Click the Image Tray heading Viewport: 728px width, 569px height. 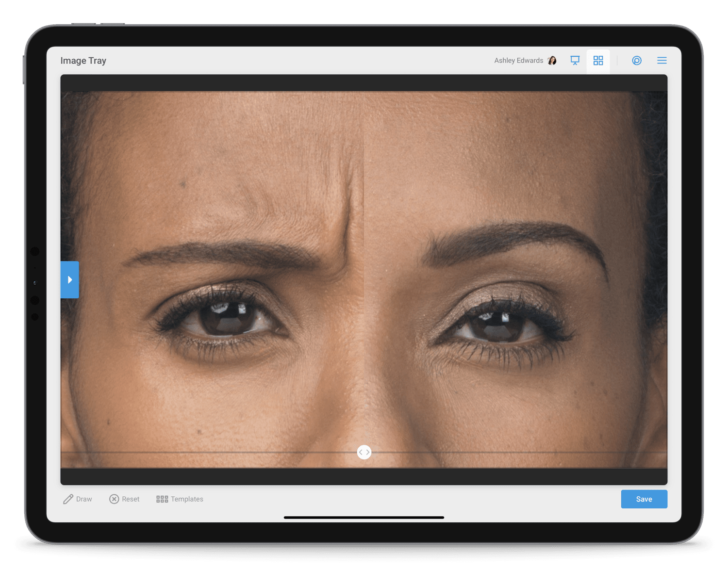(83, 60)
